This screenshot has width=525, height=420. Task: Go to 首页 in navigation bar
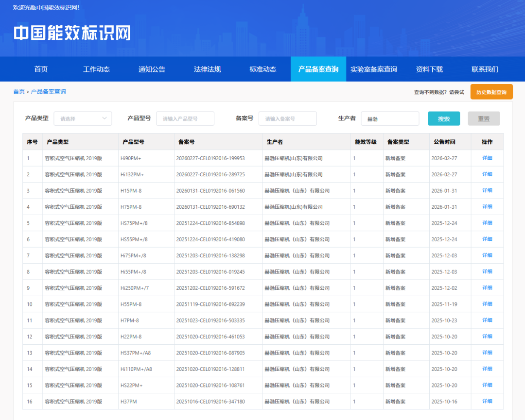(41, 69)
